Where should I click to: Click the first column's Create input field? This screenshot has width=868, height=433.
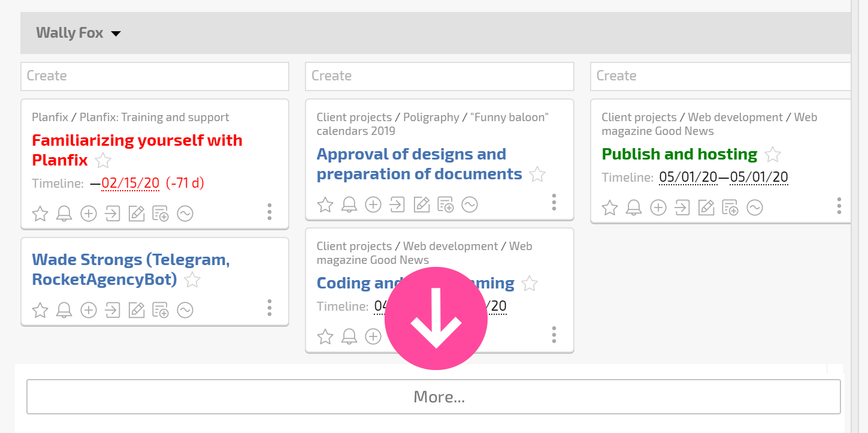[155, 76]
